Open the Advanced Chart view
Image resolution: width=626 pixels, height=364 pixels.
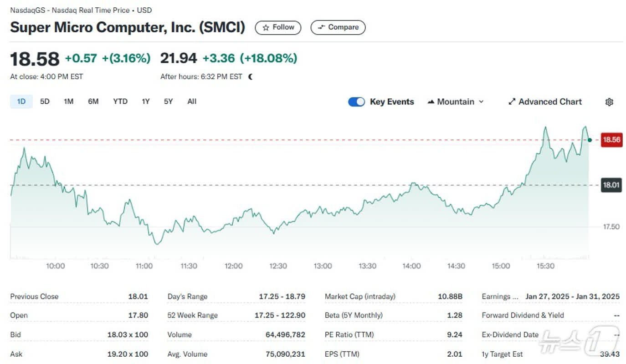[545, 102]
